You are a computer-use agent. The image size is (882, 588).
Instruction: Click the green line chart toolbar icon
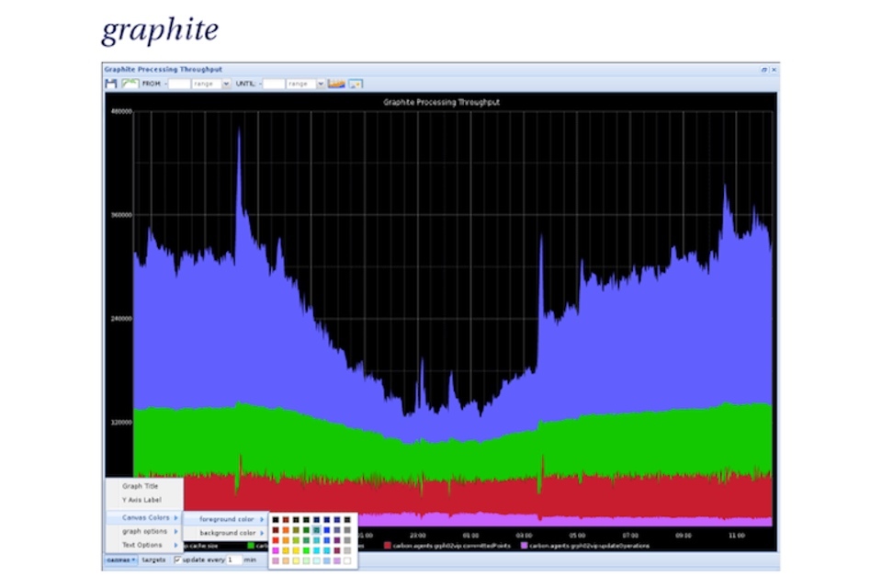130,84
